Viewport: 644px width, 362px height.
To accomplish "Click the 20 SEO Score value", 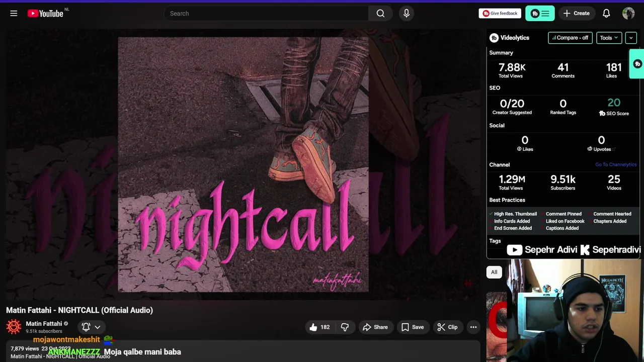I will tap(614, 103).
